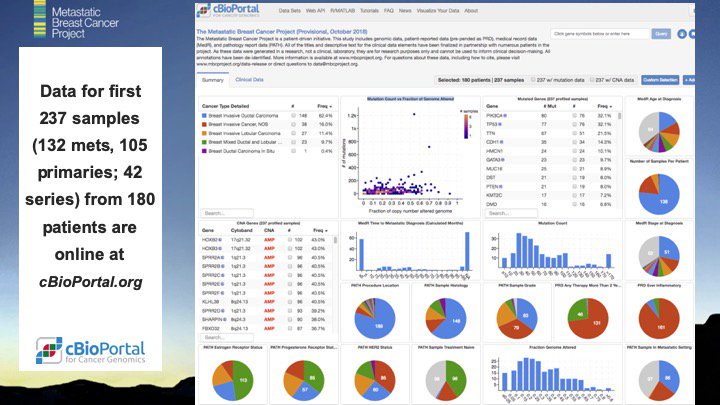
Task: Click the Search box under CNA Genes
Action: (x=227, y=338)
